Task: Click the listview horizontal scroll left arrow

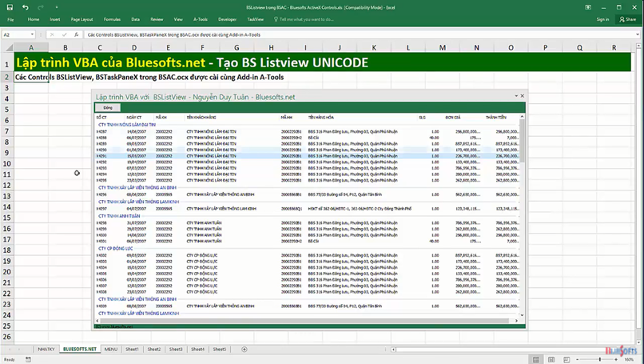Action: tap(97, 321)
